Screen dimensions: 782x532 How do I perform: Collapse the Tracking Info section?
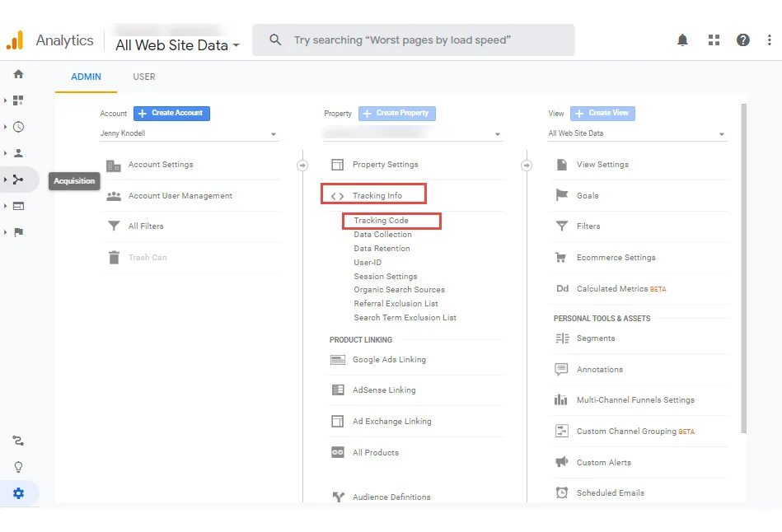pos(373,195)
